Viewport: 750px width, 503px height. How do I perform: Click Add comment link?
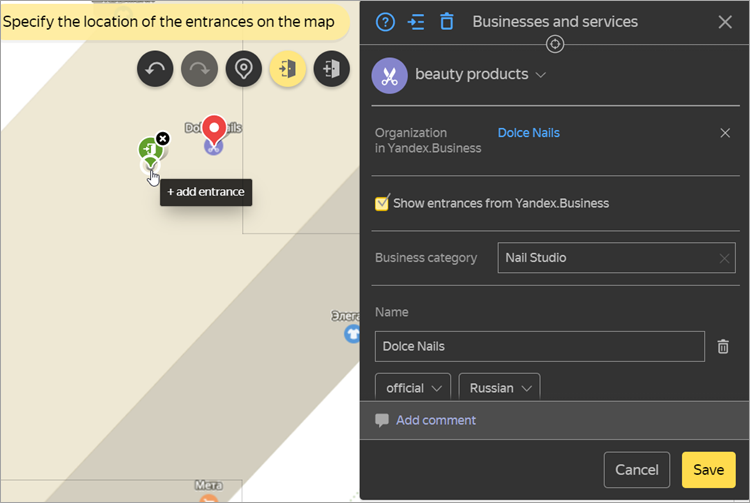tap(436, 420)
